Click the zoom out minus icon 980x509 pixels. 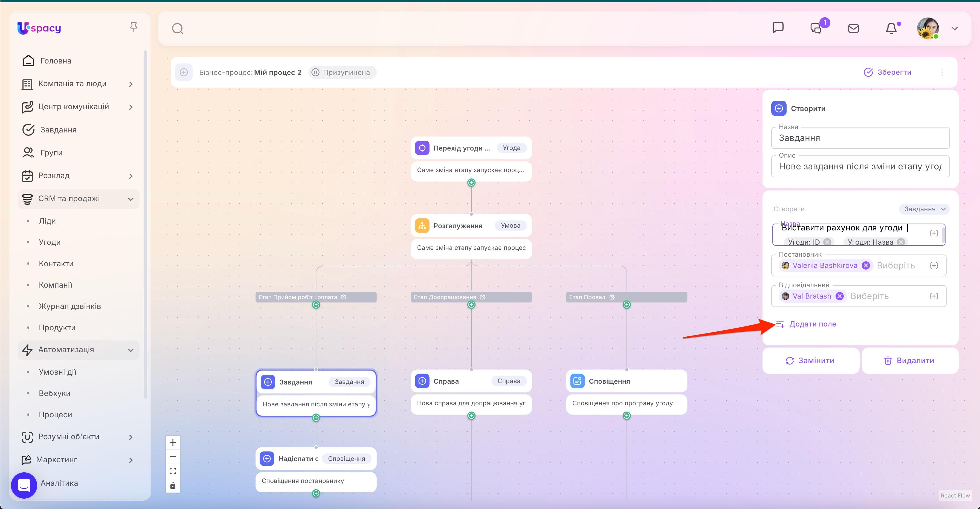(173, 456)
